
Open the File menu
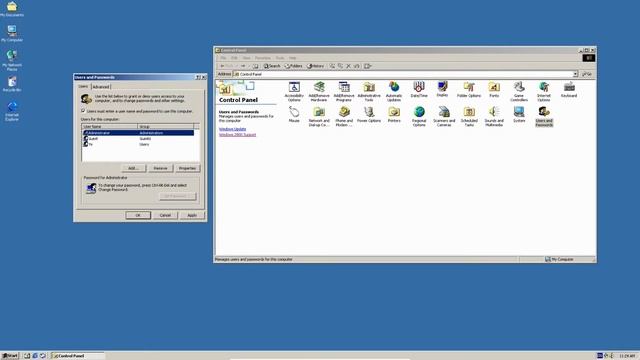click(223, 58)
